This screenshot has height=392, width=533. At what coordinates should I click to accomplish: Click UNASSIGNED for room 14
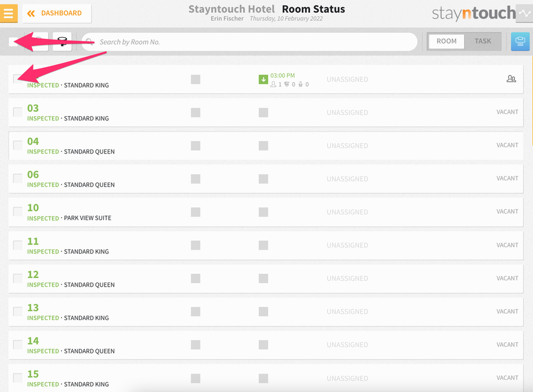pyautogui.click(x=348, y=345)
